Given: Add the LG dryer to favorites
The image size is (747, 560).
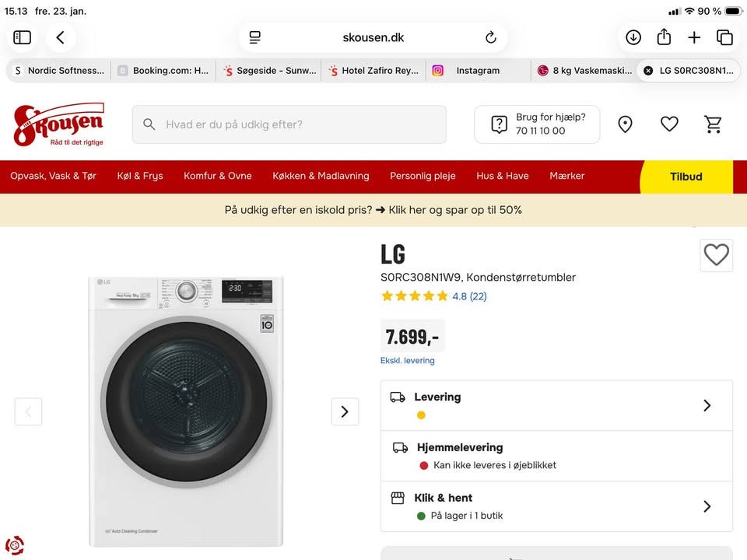Looking at the screenshot, I should tap(716, 255).
